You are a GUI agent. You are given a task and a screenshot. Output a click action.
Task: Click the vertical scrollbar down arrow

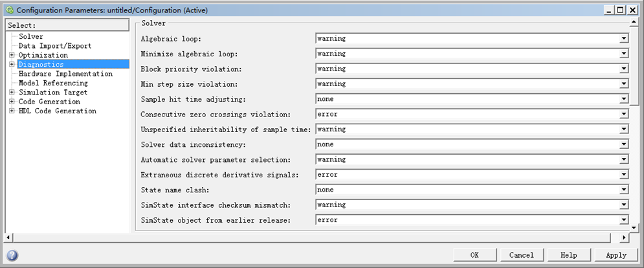tap(635, 227)
